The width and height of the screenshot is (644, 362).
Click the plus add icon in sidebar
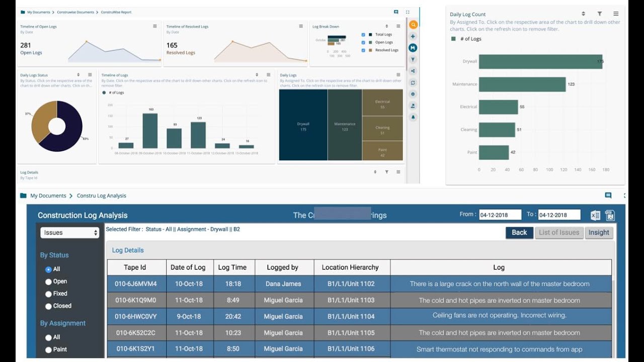coord(413,36)
